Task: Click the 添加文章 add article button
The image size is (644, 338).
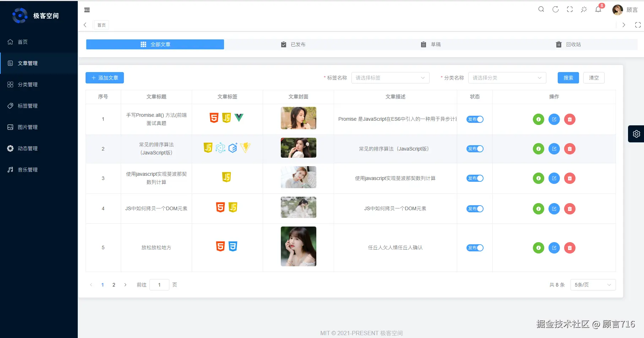Action: coord(104,78)
